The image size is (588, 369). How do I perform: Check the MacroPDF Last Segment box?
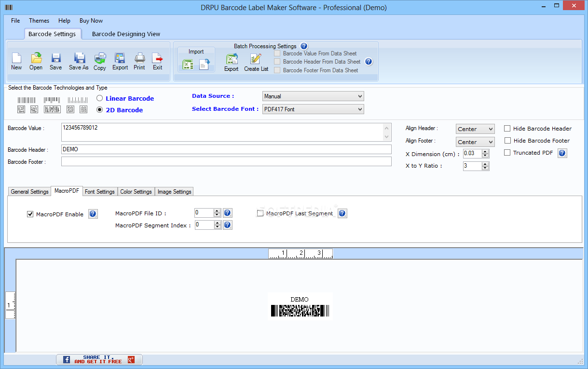coord(260,213)
